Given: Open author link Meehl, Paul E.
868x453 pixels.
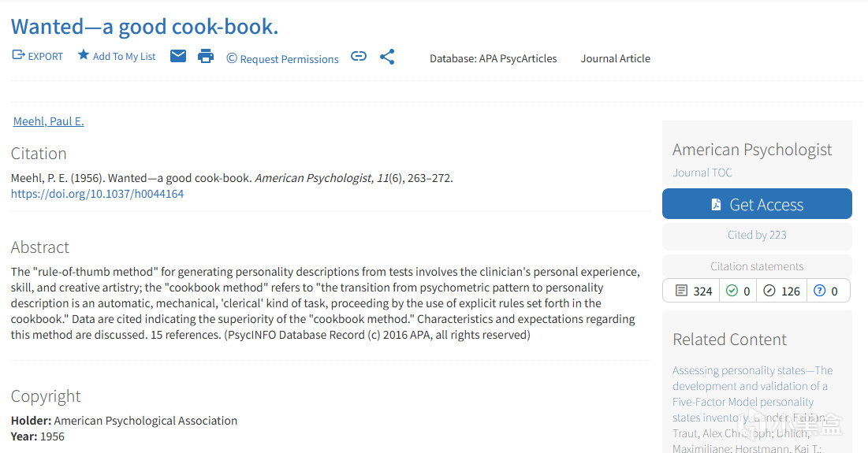Looking at the screenshot, I should 49,121.
